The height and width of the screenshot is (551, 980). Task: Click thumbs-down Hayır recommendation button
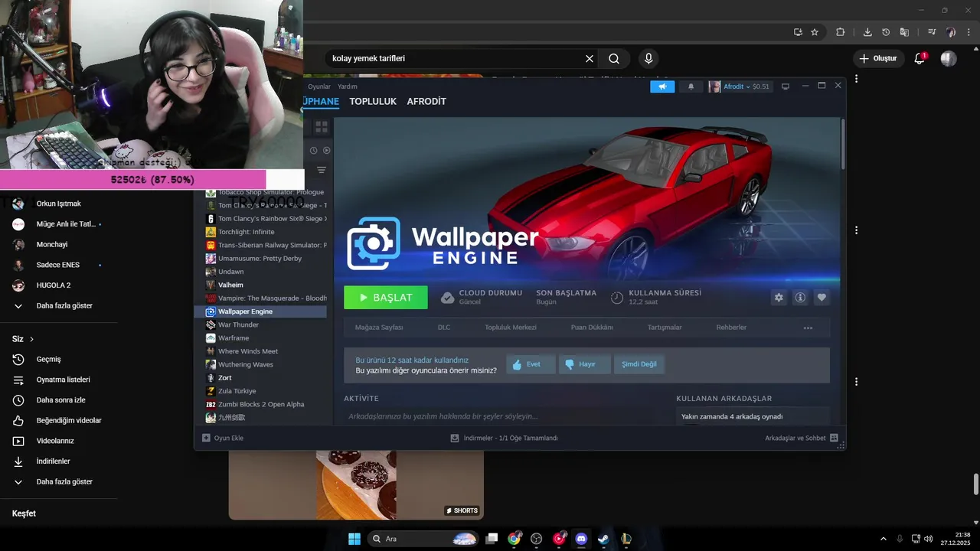pyautogui.click(x=584, y=364)
